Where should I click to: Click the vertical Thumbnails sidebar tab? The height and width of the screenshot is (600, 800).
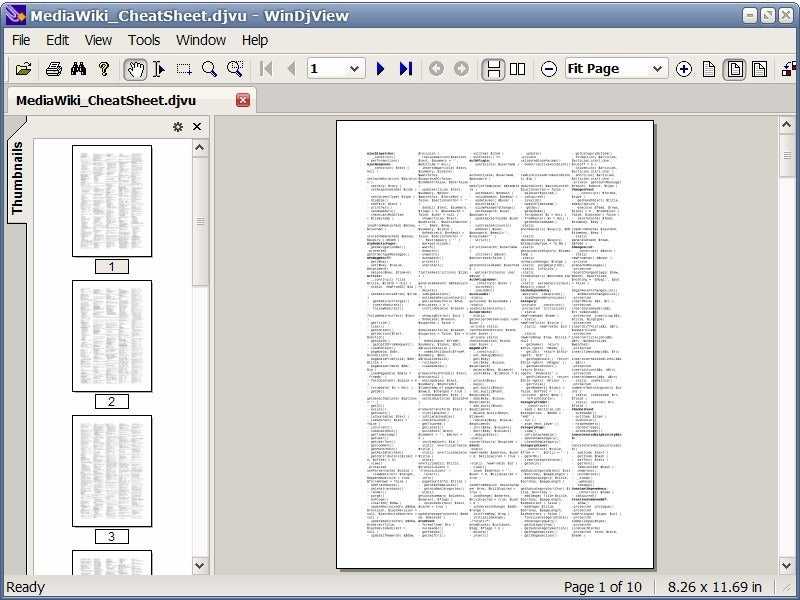click(x=17, y=178)
